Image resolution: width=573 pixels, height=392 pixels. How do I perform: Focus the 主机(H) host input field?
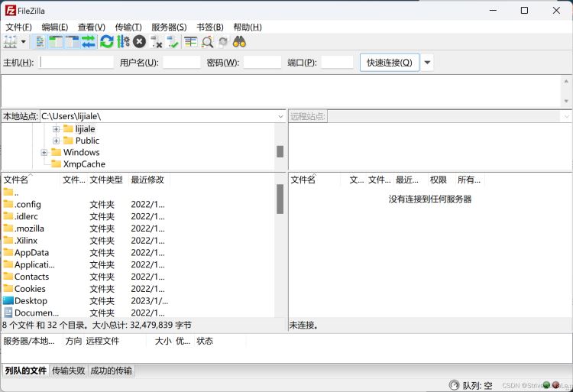coord(76,63)
